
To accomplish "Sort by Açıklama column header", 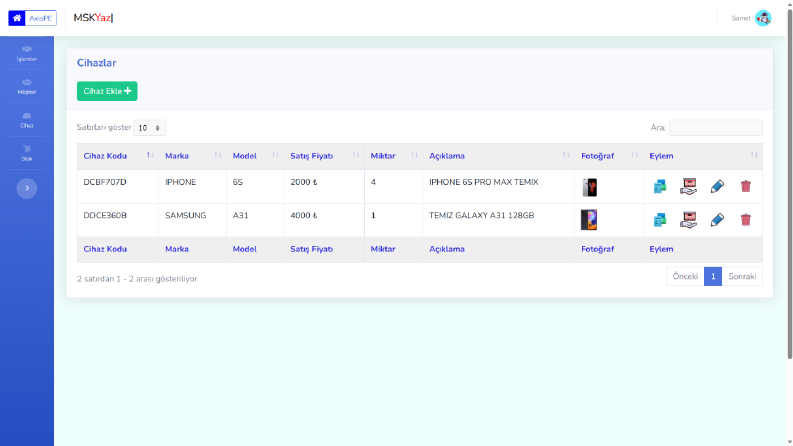I will coord(498,156).
